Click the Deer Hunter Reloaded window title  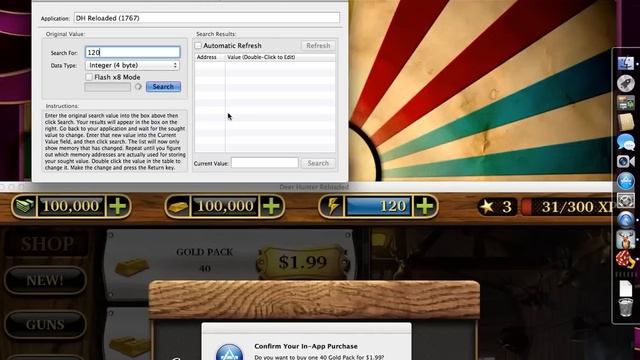point(314,187)
